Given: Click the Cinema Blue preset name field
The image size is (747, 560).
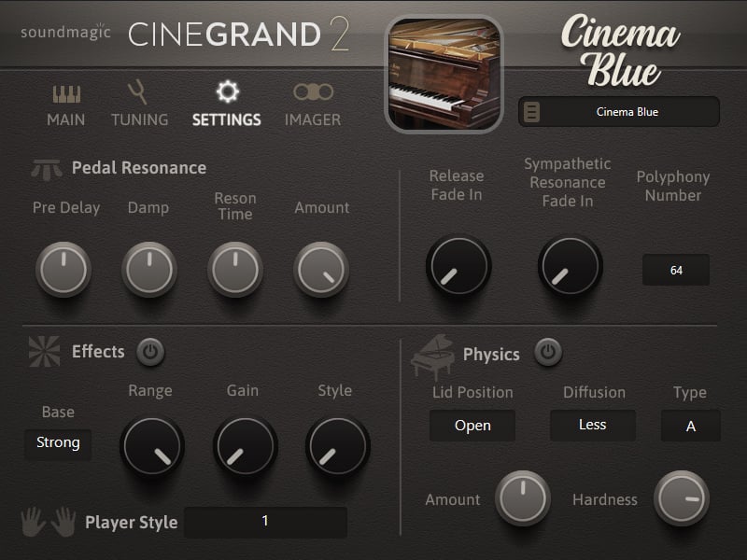Looking at the screenshot, I should click(x=627, y=112).
